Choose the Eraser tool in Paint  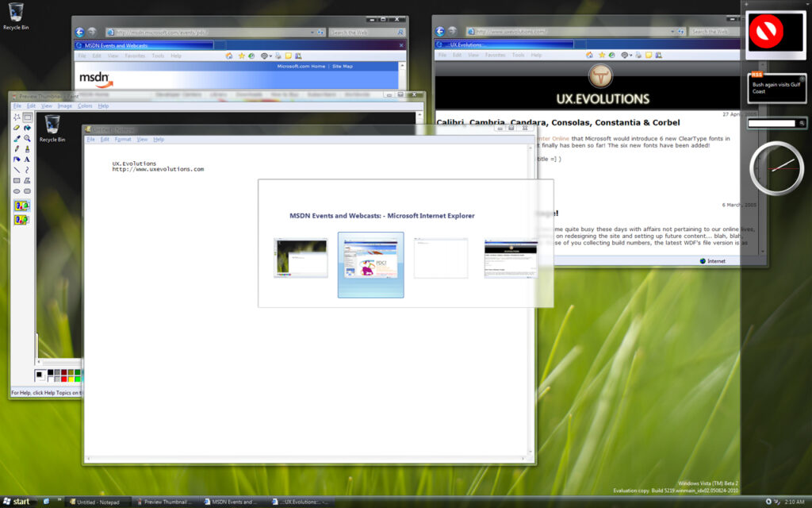click(17, 128)
